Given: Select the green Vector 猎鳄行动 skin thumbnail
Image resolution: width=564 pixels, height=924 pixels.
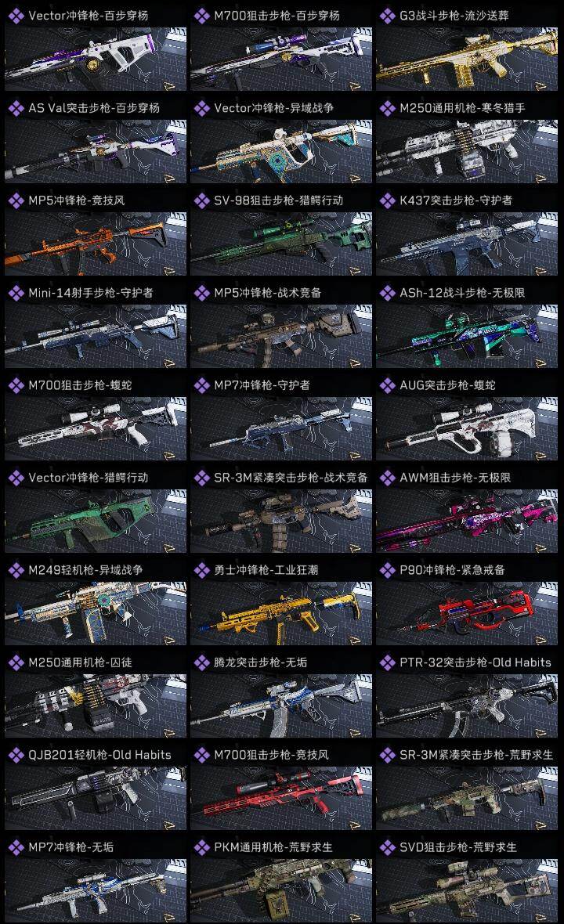Looking at the screenshot, I should point(96,521).
